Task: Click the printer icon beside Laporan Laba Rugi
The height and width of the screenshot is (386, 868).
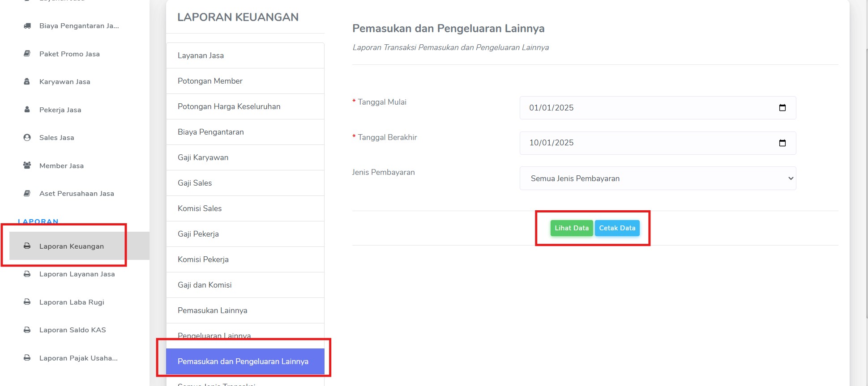Action: [x=27, y=302]
